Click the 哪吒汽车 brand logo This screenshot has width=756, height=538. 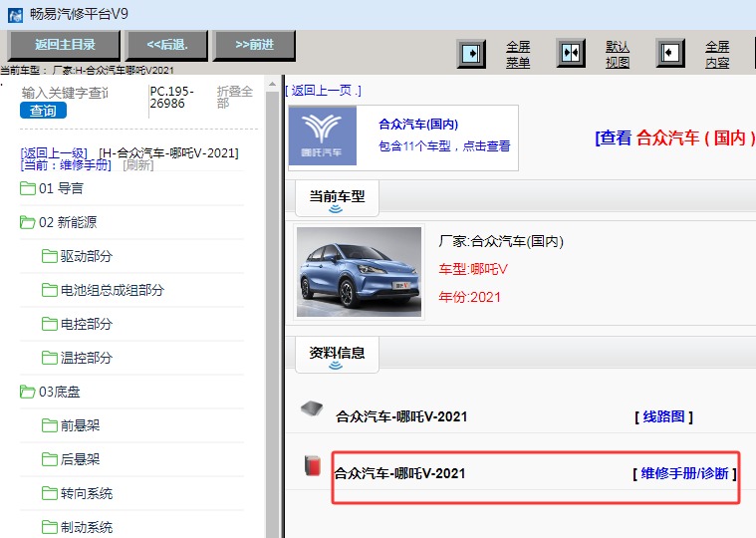322,135
